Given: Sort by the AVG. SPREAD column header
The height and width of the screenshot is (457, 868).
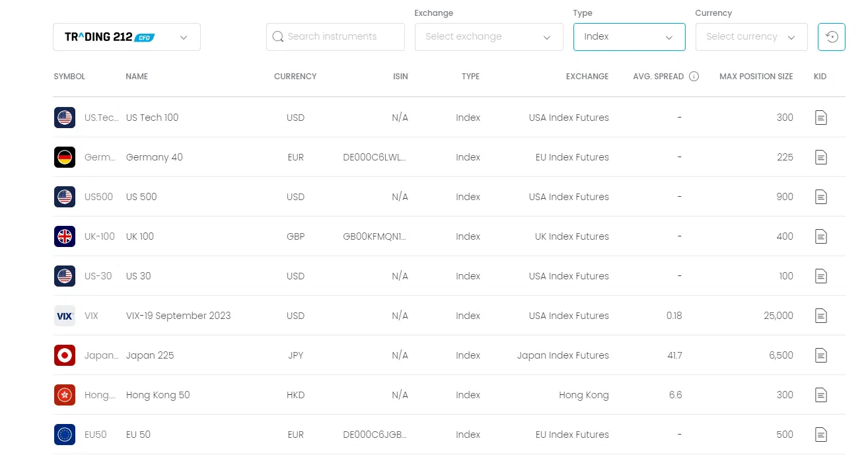Looking at the screenshot, I should tap(658, 77).
